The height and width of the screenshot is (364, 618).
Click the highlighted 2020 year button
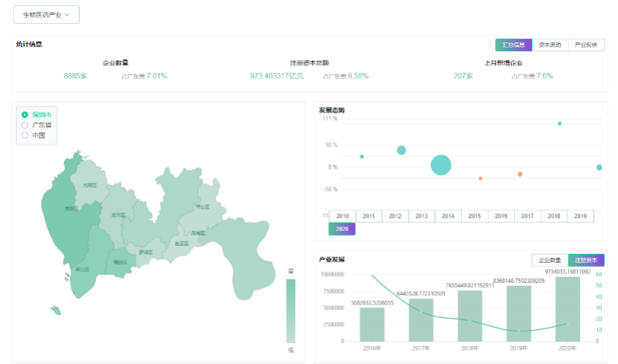(342, 230)
